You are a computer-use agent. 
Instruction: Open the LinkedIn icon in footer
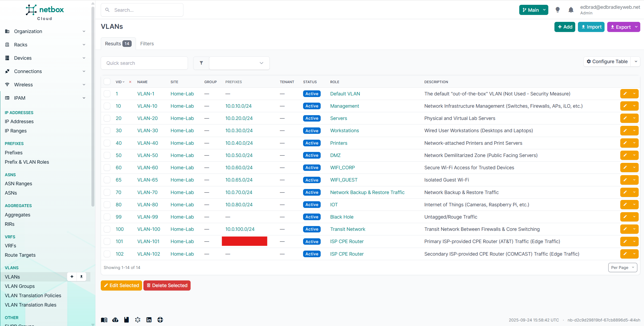149,320
